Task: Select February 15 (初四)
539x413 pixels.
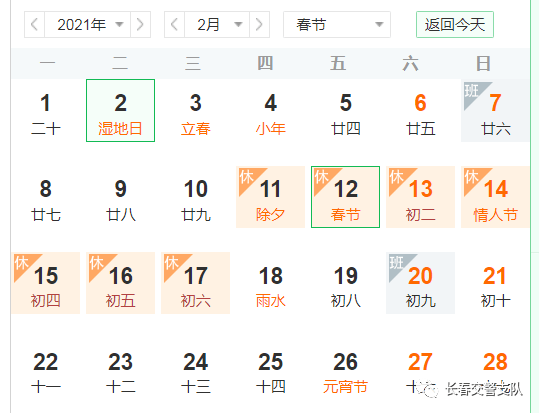Action: [x=46, y=283]
